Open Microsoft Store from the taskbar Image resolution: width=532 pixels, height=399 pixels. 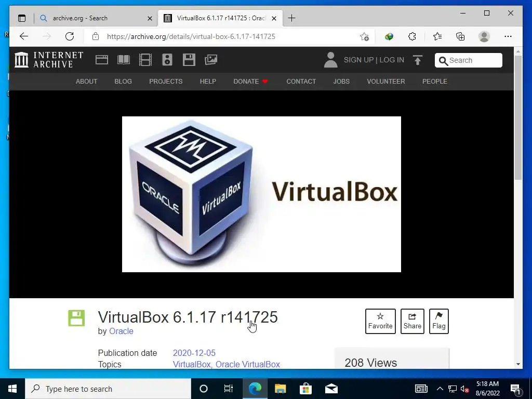click(x=305, y=389)
